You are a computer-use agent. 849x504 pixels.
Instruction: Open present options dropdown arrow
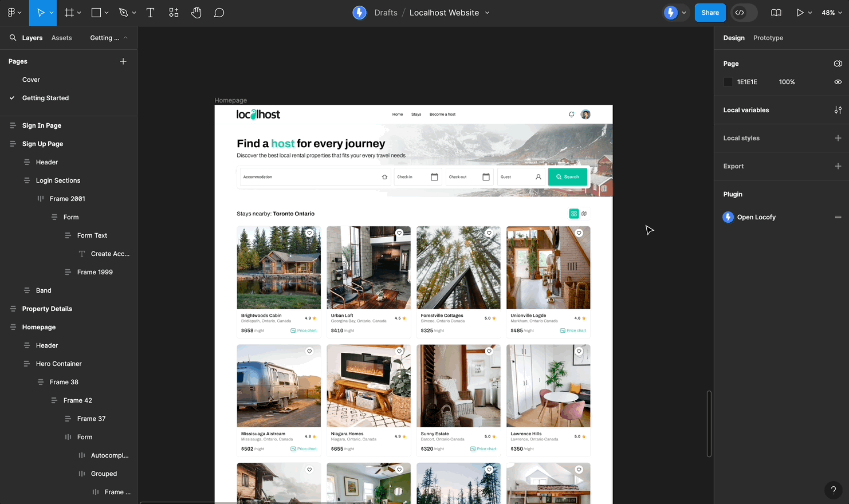(810, 13)
